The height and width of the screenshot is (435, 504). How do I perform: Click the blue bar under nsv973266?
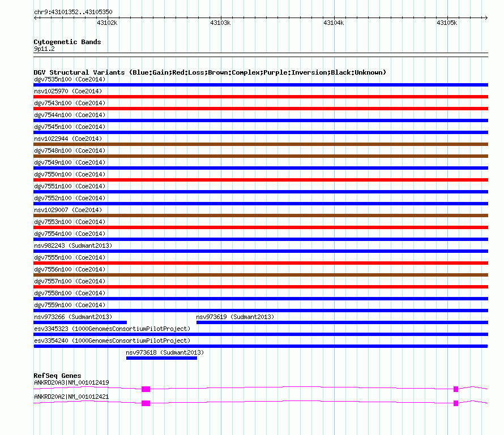[80, 322]
